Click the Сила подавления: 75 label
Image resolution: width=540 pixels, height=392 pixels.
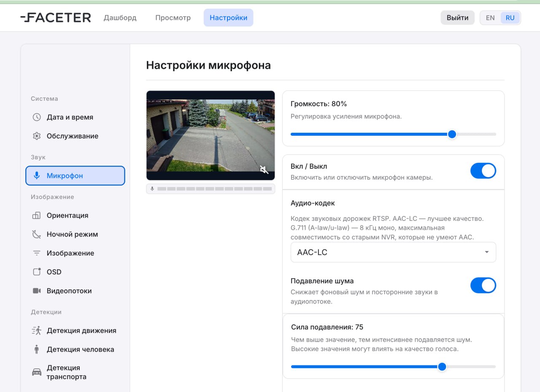[327, 327]
